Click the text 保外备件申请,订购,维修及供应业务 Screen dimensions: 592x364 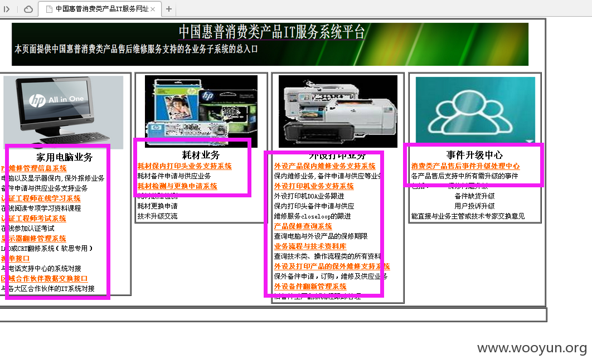[331, 276]
